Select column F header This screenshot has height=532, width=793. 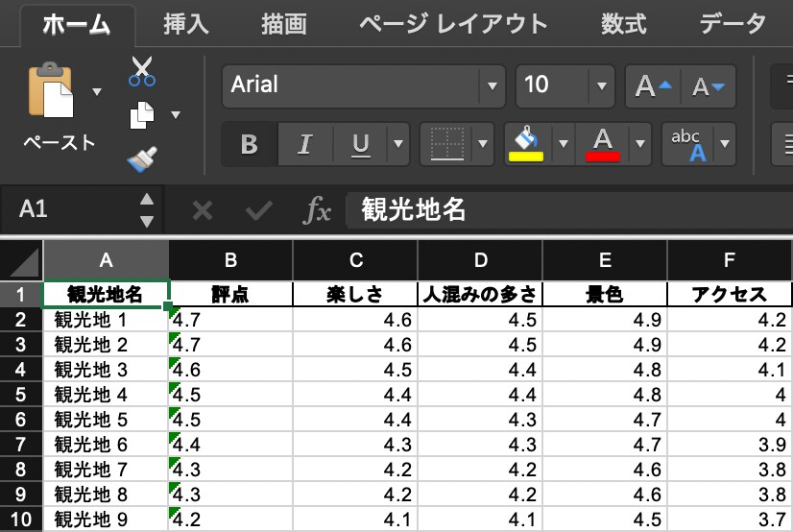(x=730, y=260)
